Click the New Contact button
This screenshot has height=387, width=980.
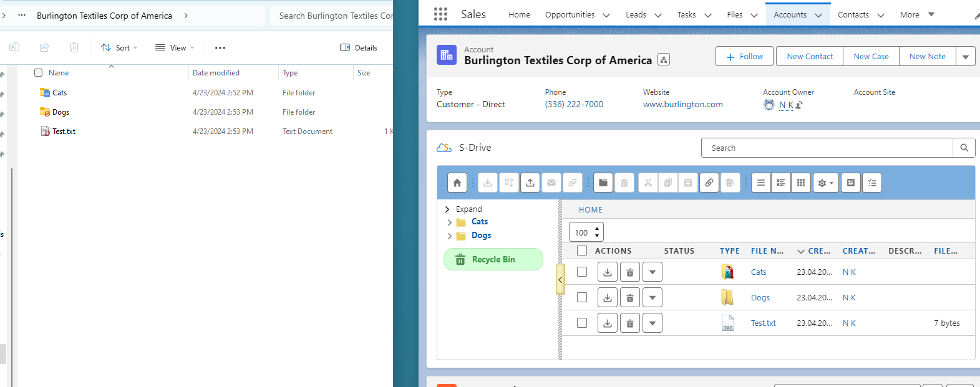click(810, 56)
